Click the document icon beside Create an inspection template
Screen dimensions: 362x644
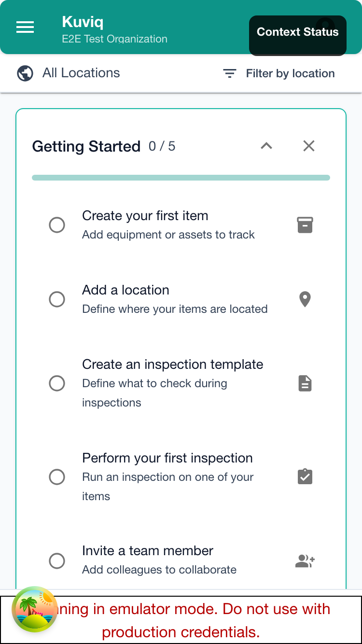click(305, 383)
